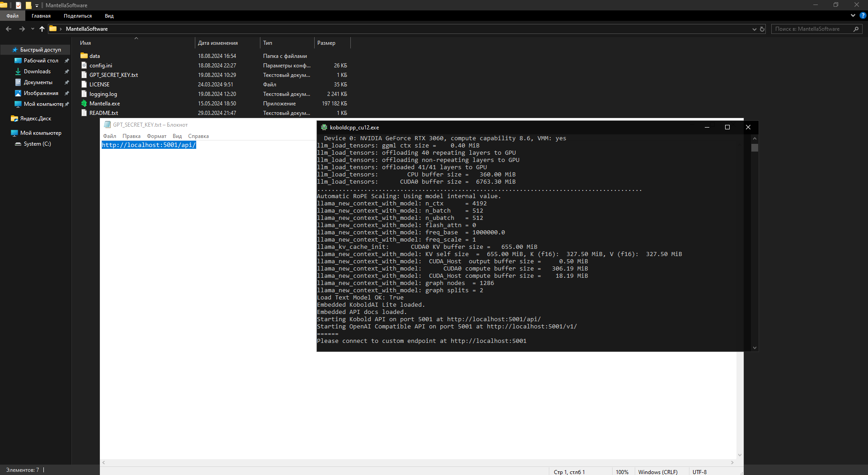
Task: Sort files by the Размер column header
Action: (x=326, y=43)
